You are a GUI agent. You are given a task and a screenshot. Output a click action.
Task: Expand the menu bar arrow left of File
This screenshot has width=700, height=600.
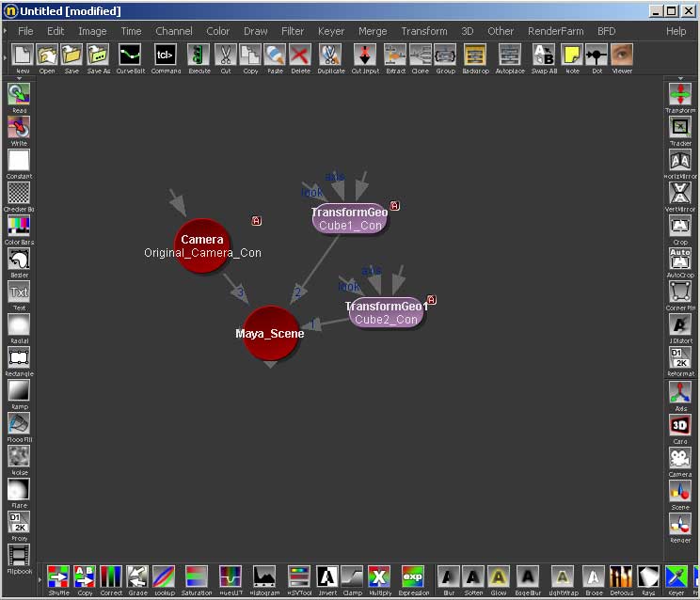tap(5, 31)
